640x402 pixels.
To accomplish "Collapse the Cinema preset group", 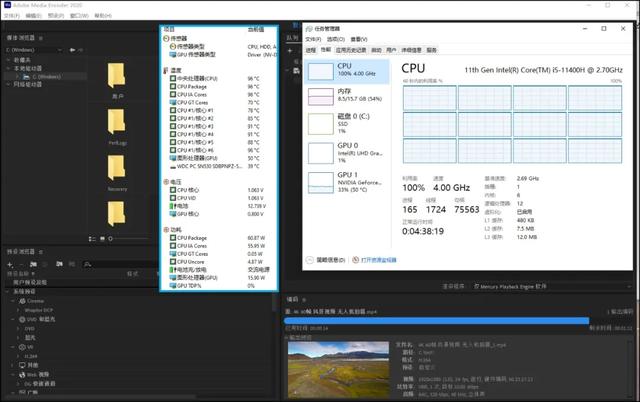I will pos(13,301).
